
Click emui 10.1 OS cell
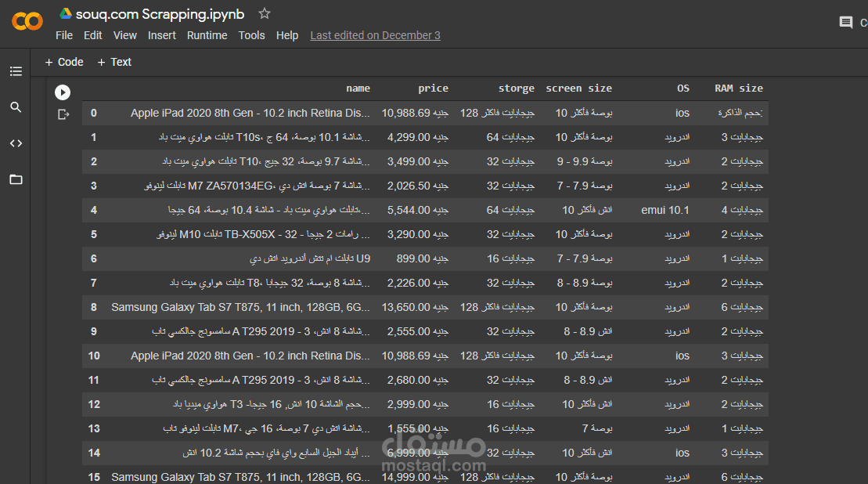click(x=665, y=210)
